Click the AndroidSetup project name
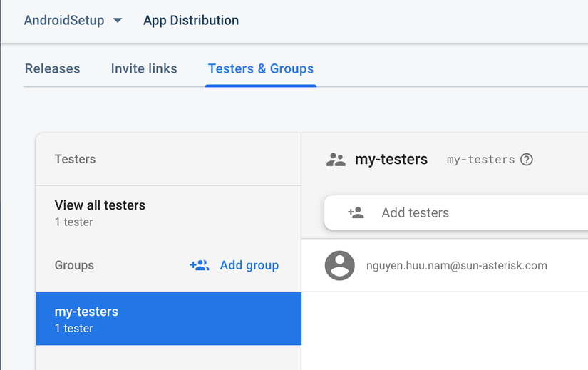Screen dimensions: 588x370 64,21
